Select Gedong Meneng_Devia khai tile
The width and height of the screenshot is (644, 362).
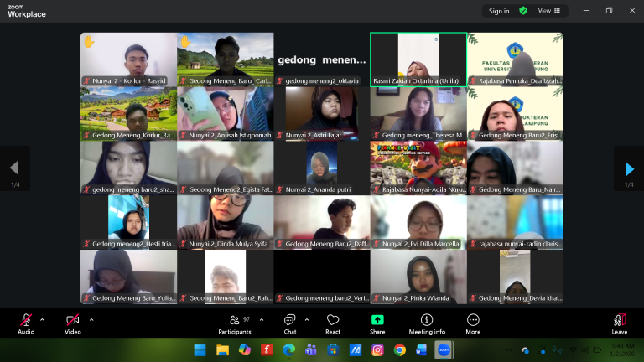(x=515, y=277)
